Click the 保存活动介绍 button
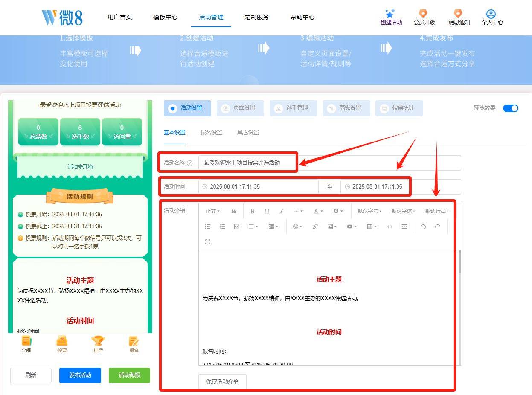The height and width of the screenshot is (395, 532). point(222,381)
